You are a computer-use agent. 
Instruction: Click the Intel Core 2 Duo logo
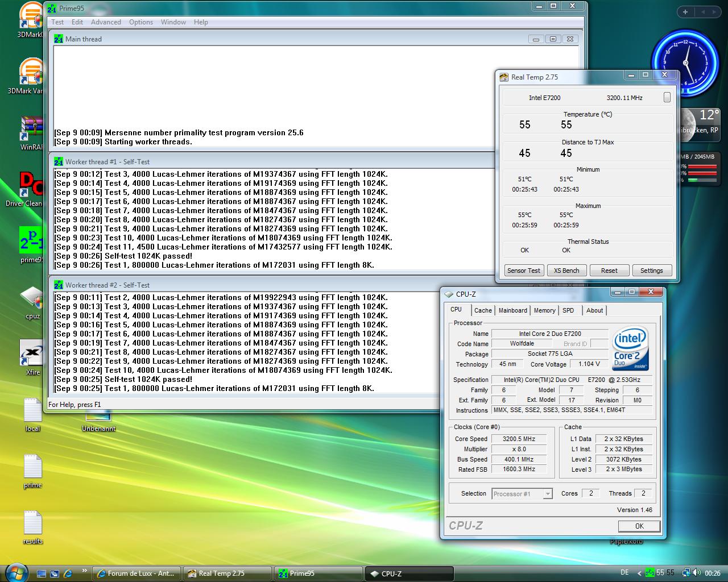click(x=631, y=348)
